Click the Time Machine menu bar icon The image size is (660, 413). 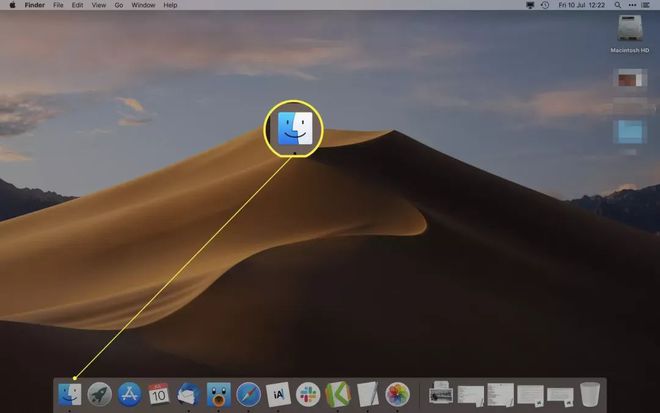(x=544, y=5)
